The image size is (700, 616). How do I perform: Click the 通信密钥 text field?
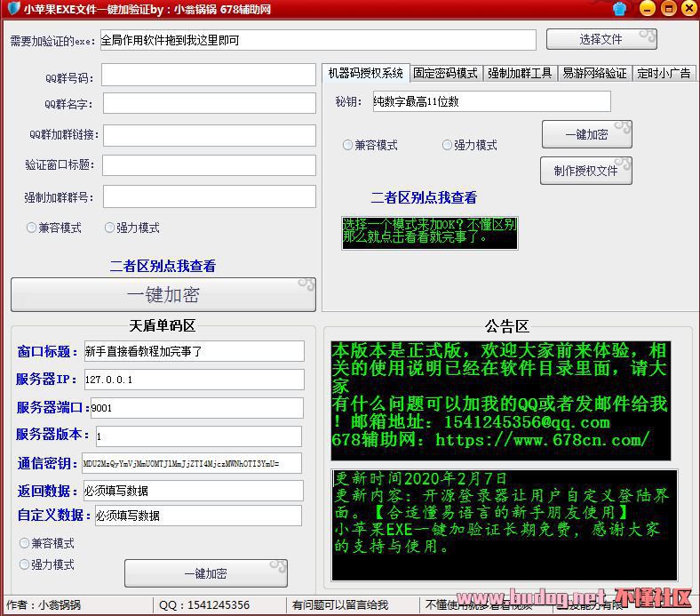191,463
